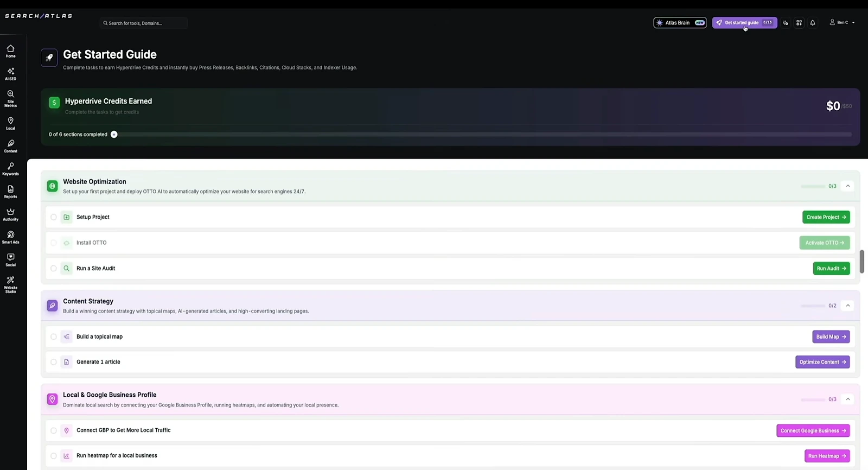Screen dimensions: 868x470
Task: Click the Run Audit button
Action: [831, 268]
